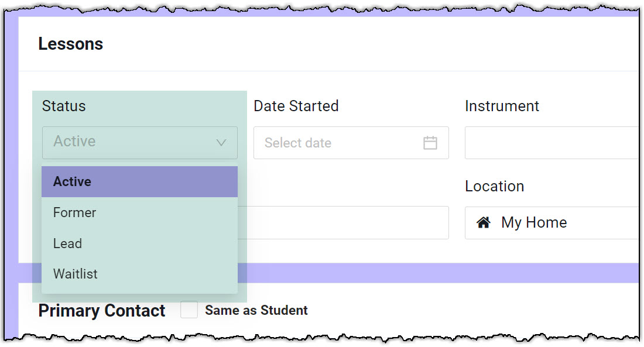The image size is (644, 347).
Task: Click into the Instrument text field
Action: [x=550, y=143]
